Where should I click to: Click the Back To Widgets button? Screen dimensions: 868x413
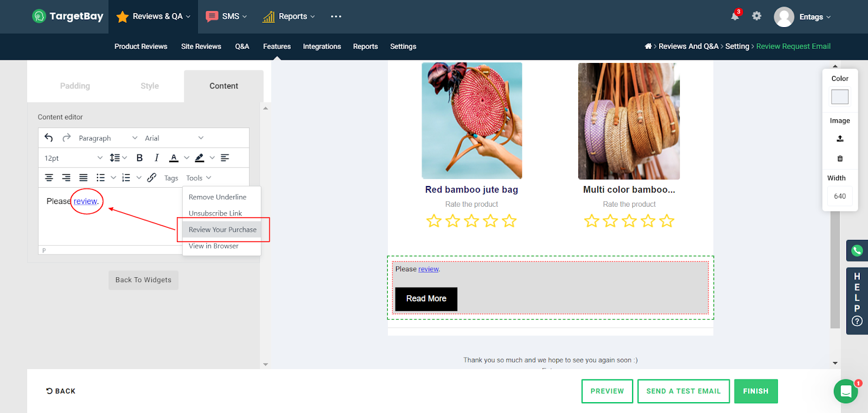tap(143, 280)
